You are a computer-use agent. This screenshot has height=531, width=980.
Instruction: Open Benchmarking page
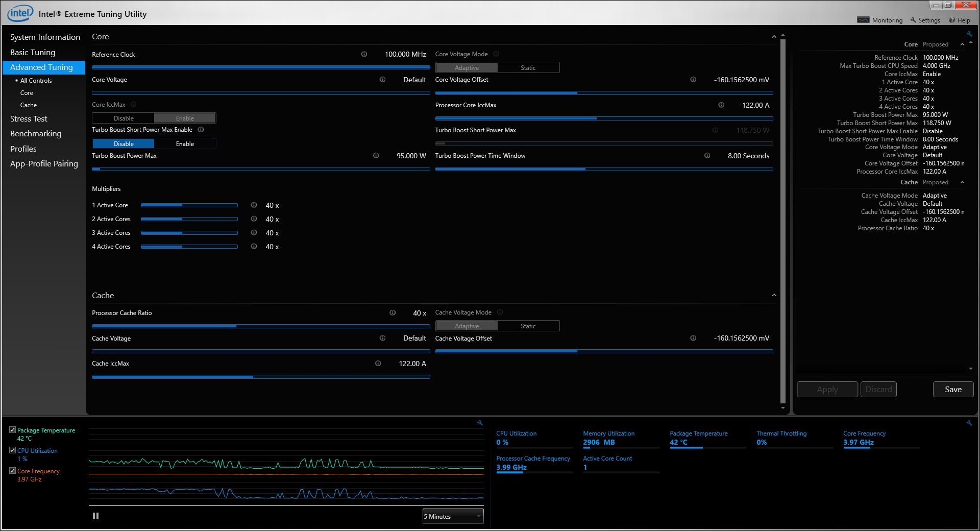(x=36, y=134)
